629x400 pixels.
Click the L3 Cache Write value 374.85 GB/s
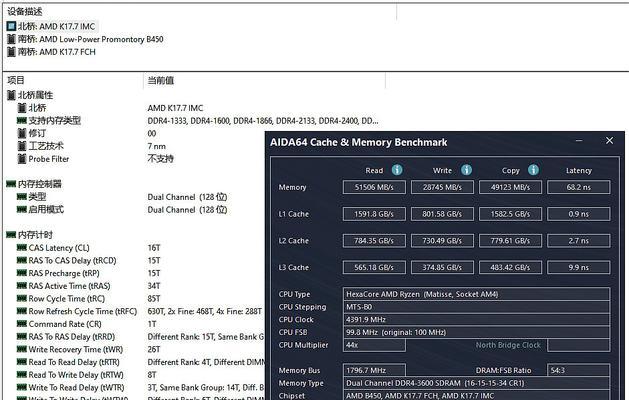pyautogui.click(x=442, y=267)
